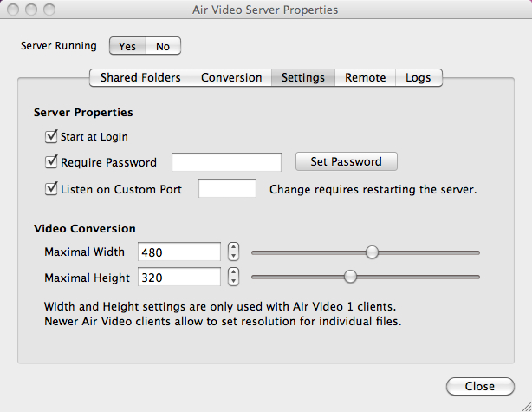The width and height of the screenshot is (532, 412).
Task: Click into the Maximal Height value field
Action: click(179, 278)
